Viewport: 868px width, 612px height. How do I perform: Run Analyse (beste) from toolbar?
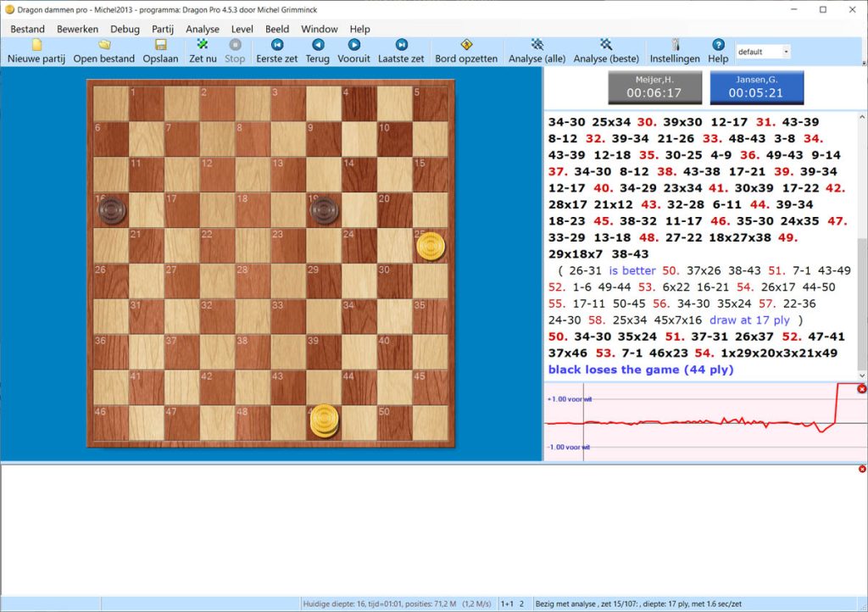(x=606, y=51)
